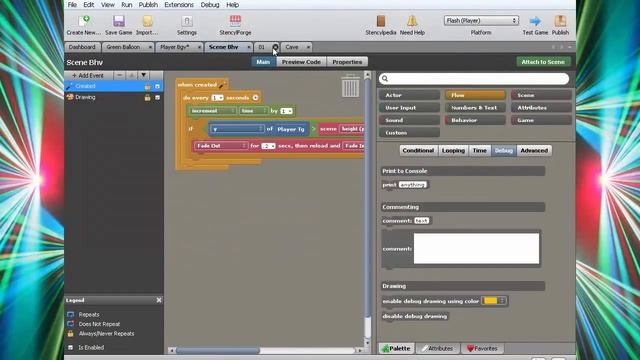640x360 pixels.
Task: Open the Platform Flash (Player) dropdown
Action: pos(481,20)
